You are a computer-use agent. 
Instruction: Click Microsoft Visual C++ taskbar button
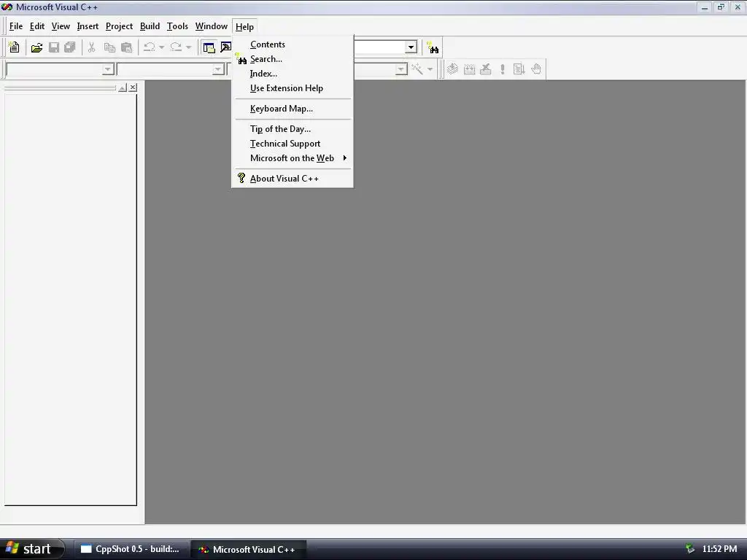(248, 549)
